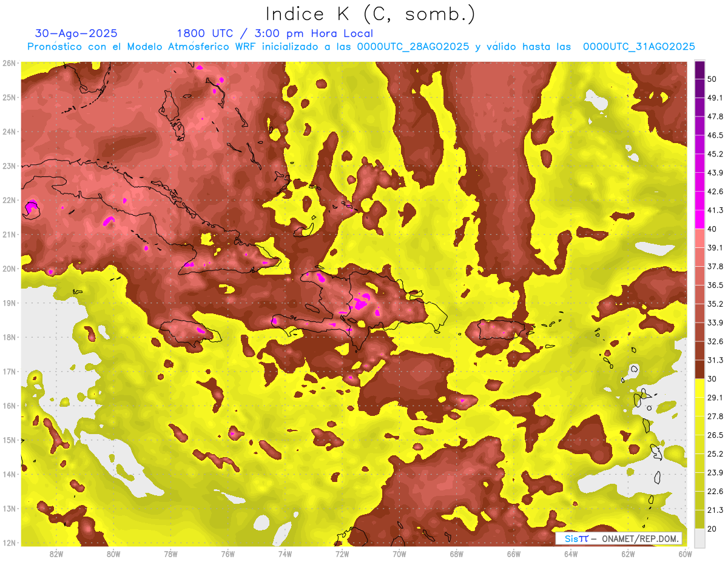Click the '24N' latitude label

tap(8, 132)
